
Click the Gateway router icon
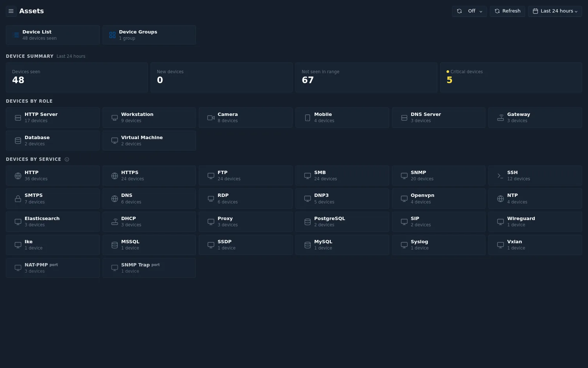pyautogui.click(x=501, y=118)
